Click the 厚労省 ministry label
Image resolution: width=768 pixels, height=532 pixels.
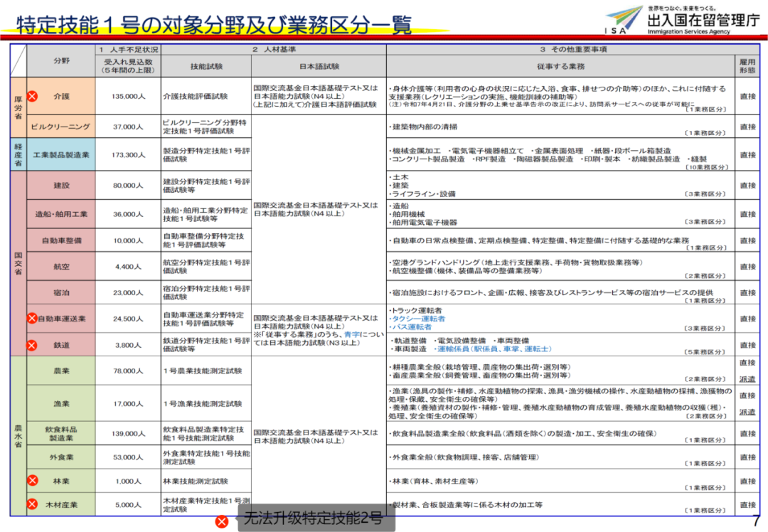coord(18,107)
